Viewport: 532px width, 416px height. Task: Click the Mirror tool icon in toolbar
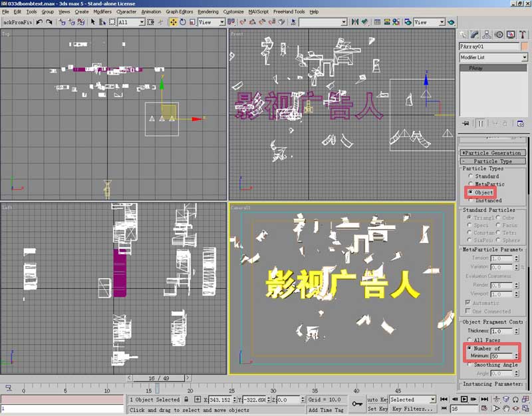(355, 22)
